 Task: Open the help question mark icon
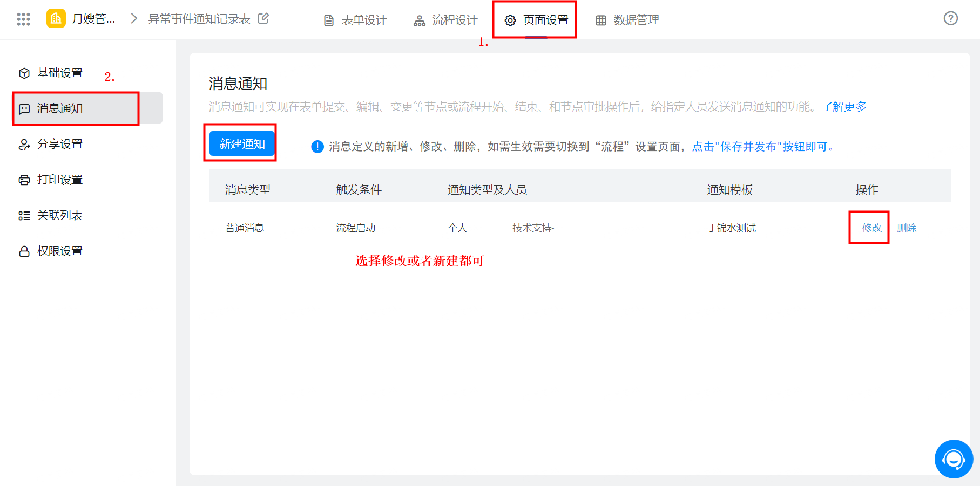[x=951, y=18]
